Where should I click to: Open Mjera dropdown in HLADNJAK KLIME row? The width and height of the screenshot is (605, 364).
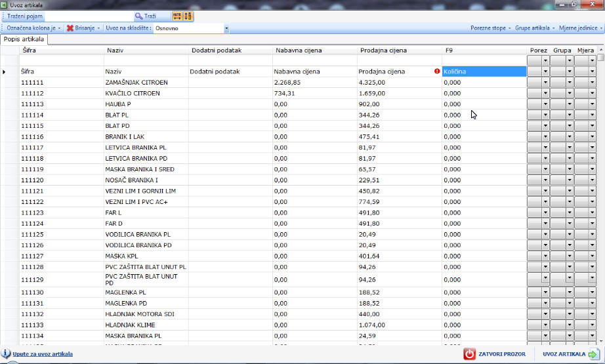point(592,325)
